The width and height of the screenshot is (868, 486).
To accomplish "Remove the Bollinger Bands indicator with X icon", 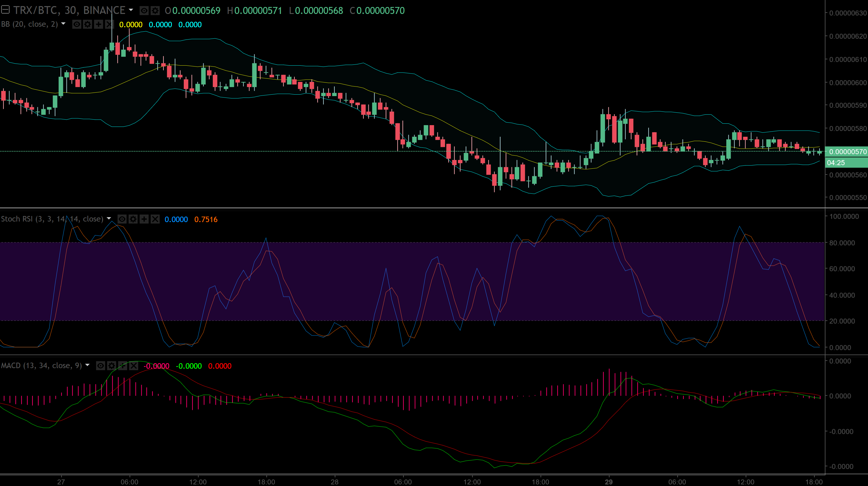I will coord(109,24).
